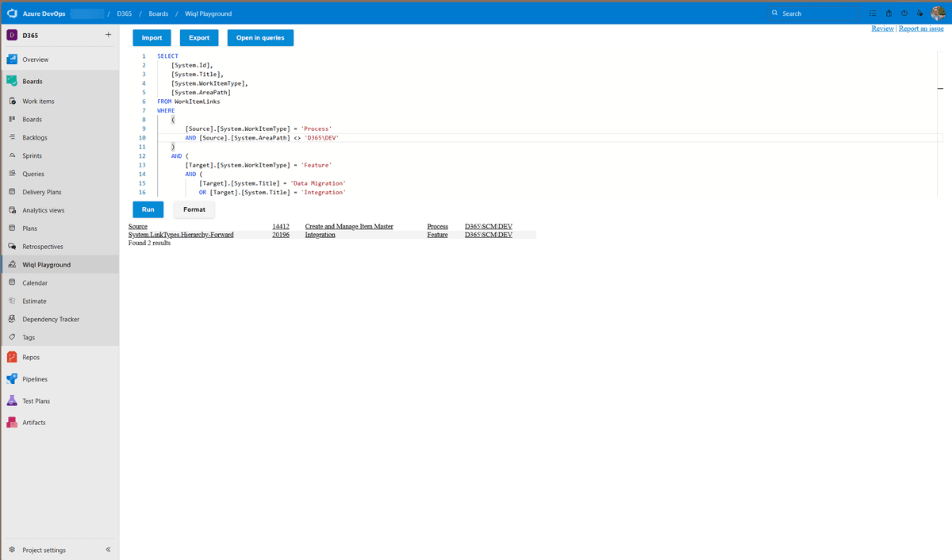Viewport: 952px width, 560px height.
Task: Click the Dependency Tracker icon
Action: click(x=13, y=319)
